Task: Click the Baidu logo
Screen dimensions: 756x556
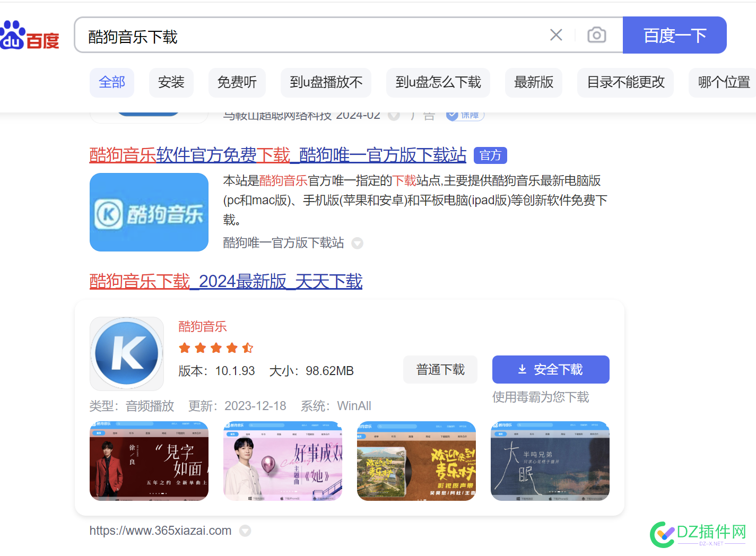Action: pyautogui.click(x=29, y=35)
